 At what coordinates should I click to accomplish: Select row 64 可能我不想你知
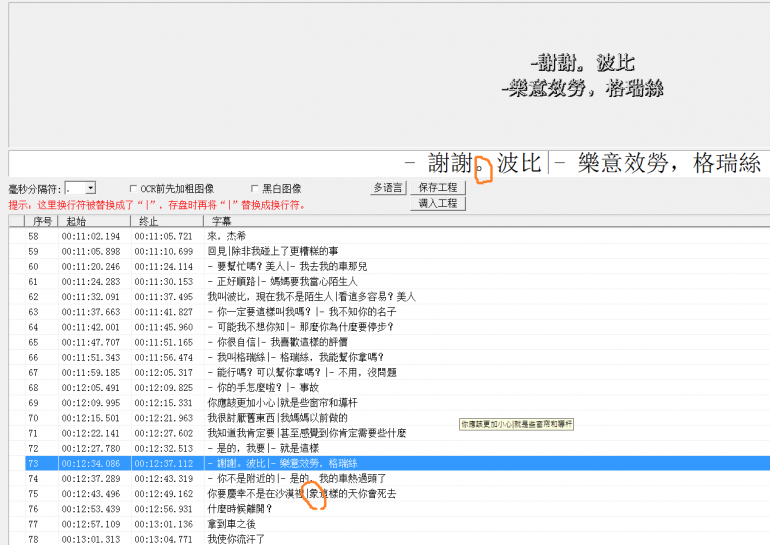coord(397,327)
